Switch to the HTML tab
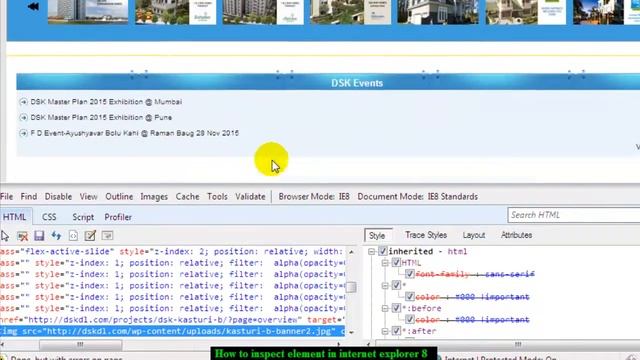The height and width of the screenshot is (360, 640). click(15, 217)
